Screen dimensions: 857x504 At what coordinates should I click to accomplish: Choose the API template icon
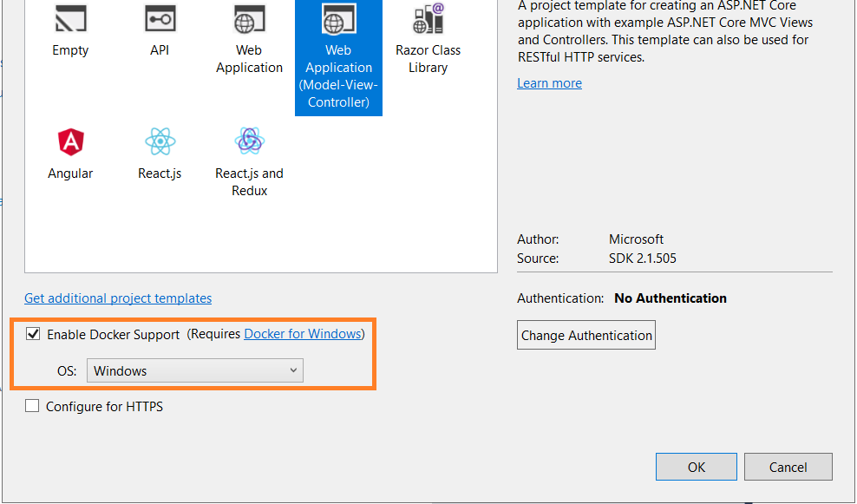(x=160, y=18)
